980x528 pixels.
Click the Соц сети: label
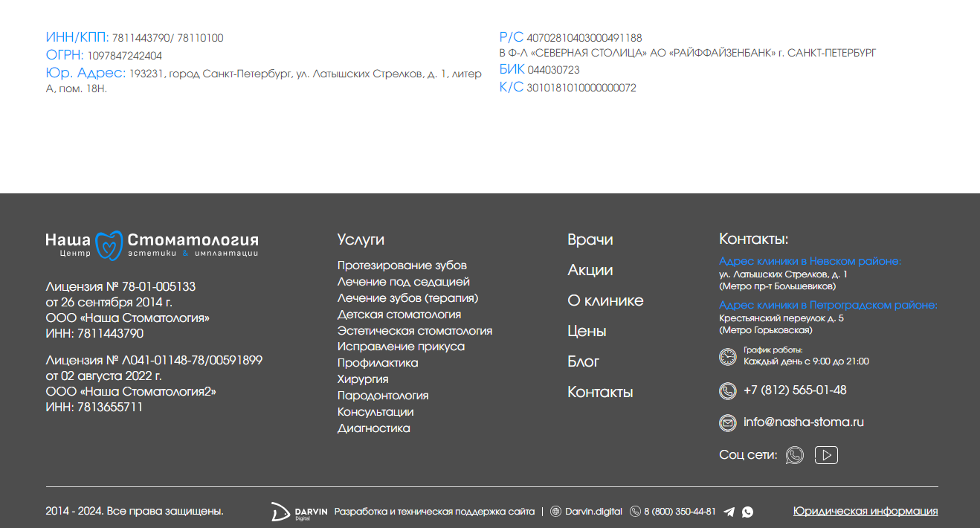(748, 455)
